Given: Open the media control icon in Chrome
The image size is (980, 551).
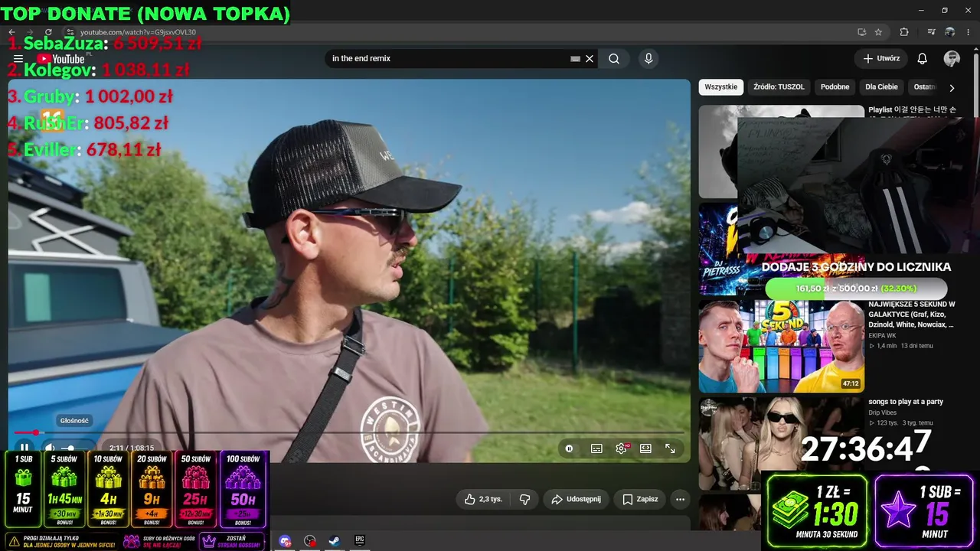Looking at the screenshot, I should (931, 32).
